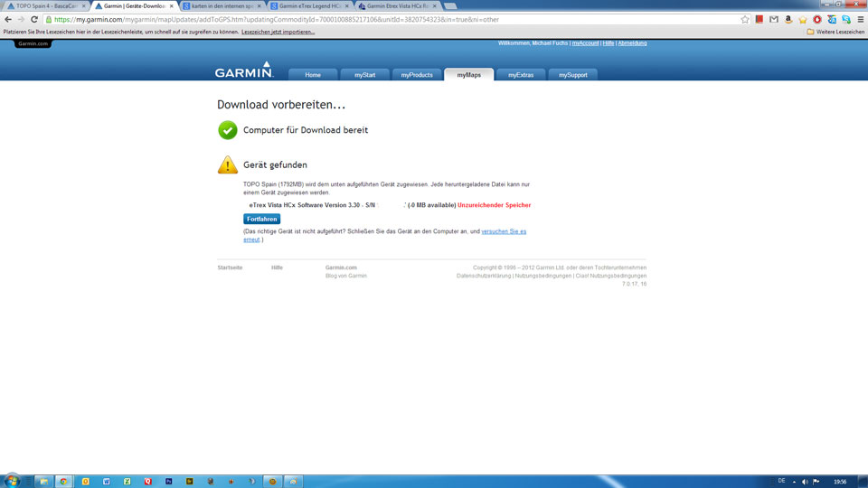Switch to the TOPO Spain 4 - BaseCamp tab

click(x=46, y=6)
